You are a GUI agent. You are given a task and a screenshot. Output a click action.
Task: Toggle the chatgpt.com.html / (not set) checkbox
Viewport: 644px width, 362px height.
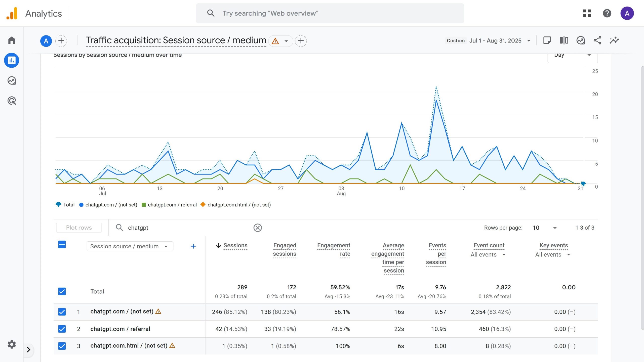62,346
